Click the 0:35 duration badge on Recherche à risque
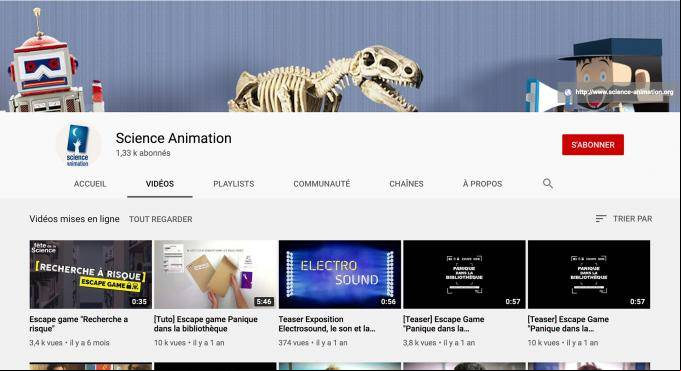This screenshot has width=681, height=371. [x=139, y=301]
